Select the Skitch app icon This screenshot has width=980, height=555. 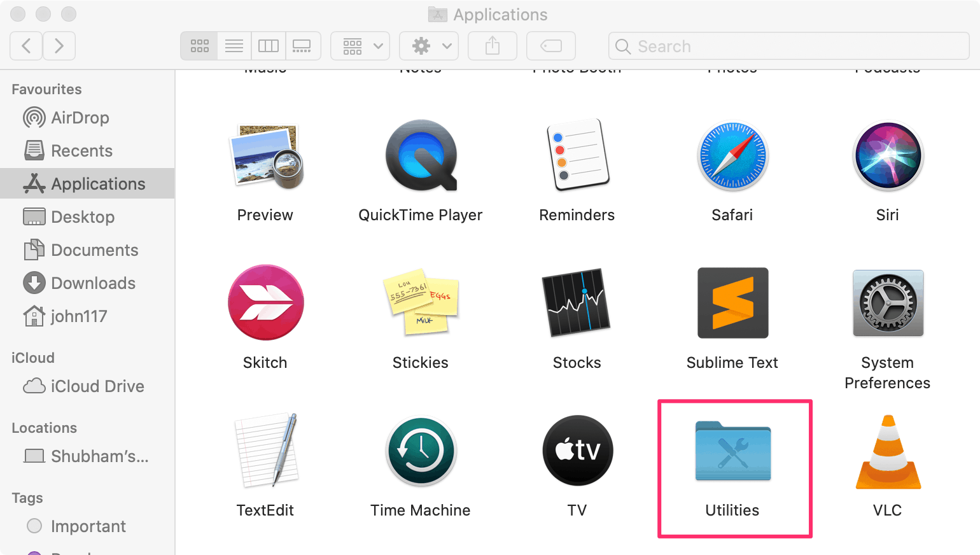pos(265,302)
